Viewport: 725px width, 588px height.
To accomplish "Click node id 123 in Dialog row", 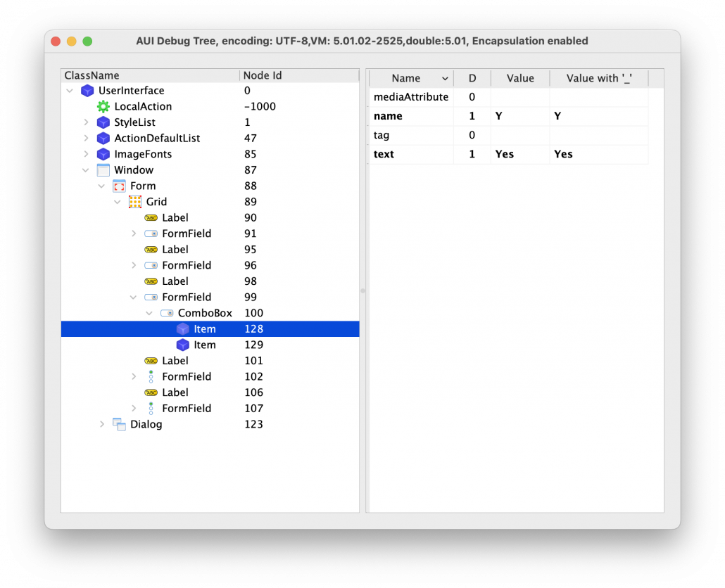I will [x=253, y=425].
